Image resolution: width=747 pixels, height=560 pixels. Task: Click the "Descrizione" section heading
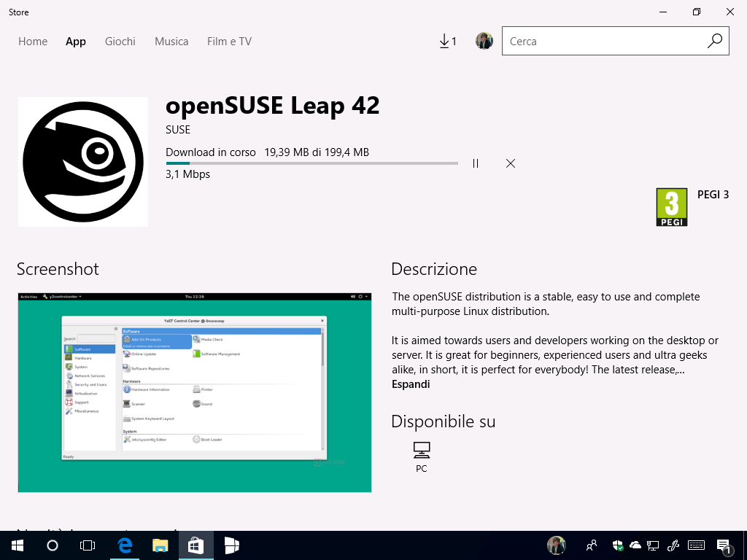point(434,269)
